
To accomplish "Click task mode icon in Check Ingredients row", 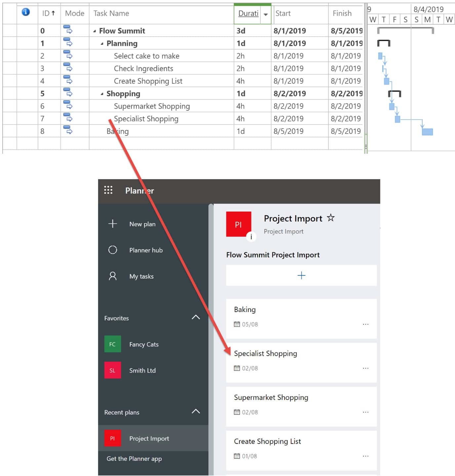I will pos(68,67).
